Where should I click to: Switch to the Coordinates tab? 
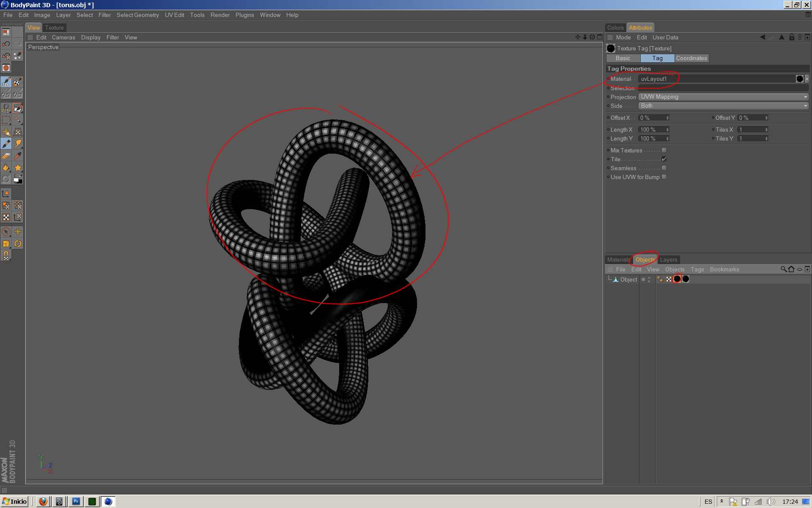pyautogui.click(x=691, y=58)
